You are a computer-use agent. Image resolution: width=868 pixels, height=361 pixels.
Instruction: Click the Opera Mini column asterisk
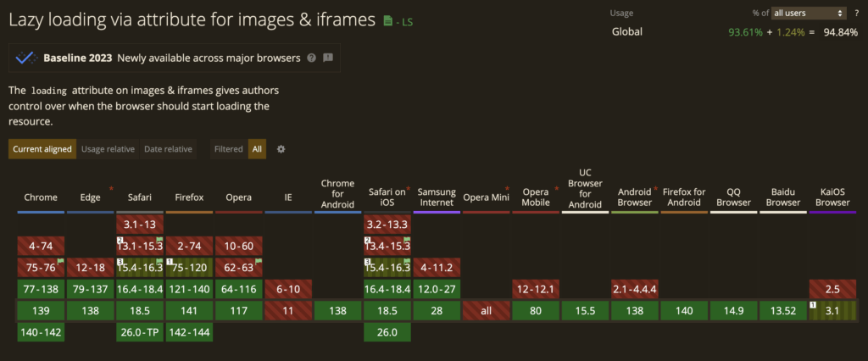coord(507,189)
